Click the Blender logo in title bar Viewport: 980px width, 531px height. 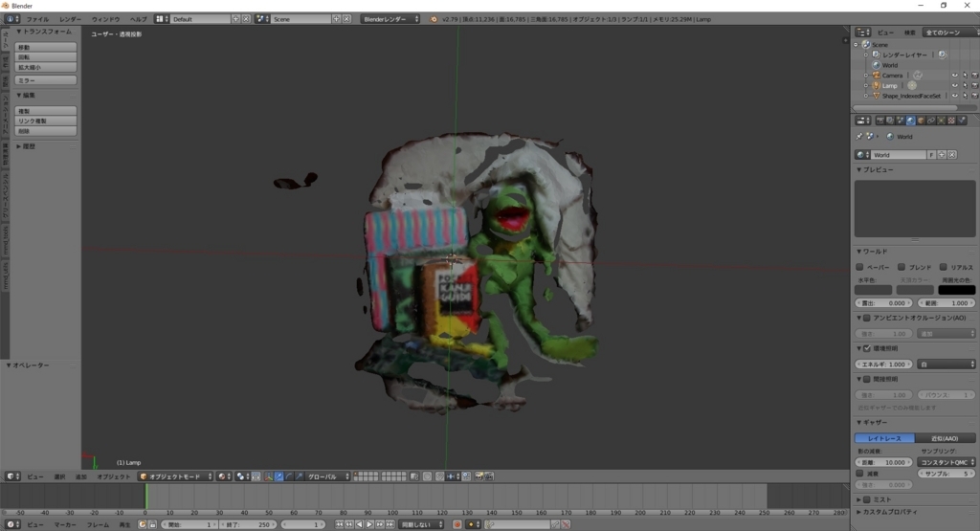coord(6,5)
